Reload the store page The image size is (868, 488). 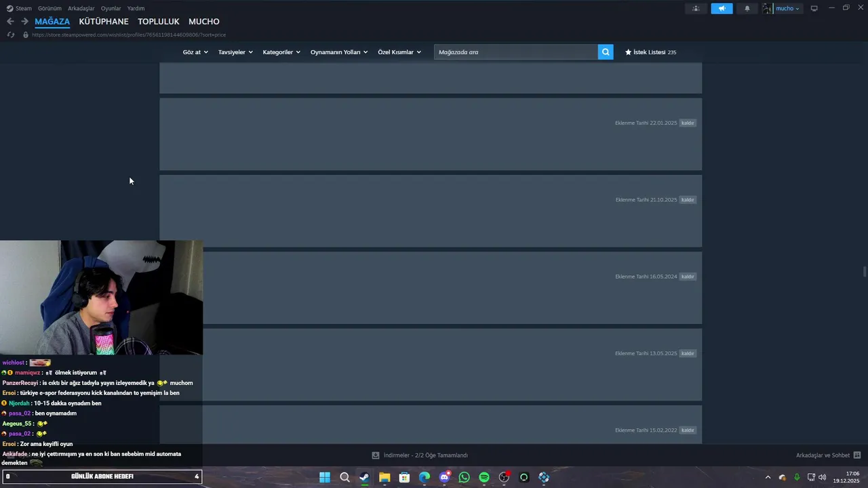[10, 35]
